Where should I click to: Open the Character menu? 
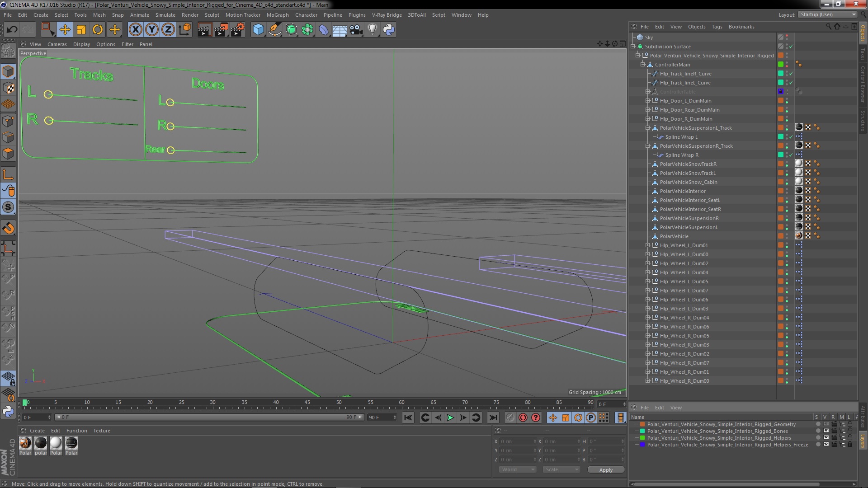(x=306, y=15)
